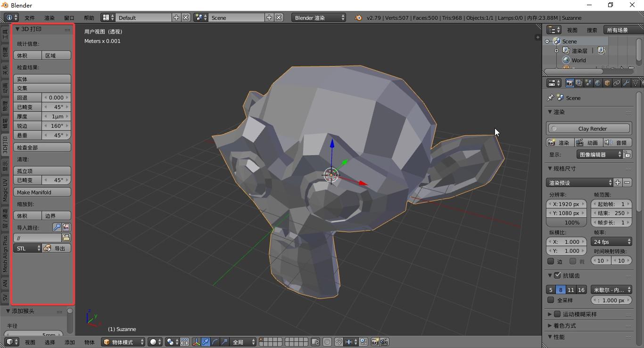The height and width of the screenshot is (348, 644).
Task: Open 图像编辑器 display dropdown
Action: pos(600,154)
